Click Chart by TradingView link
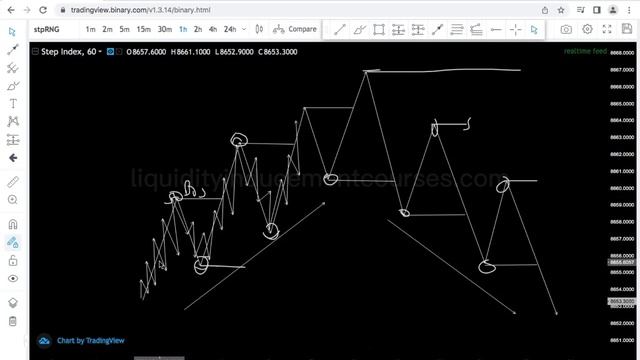This screenshot has width=640, height=360. click(x=91, y=340)
